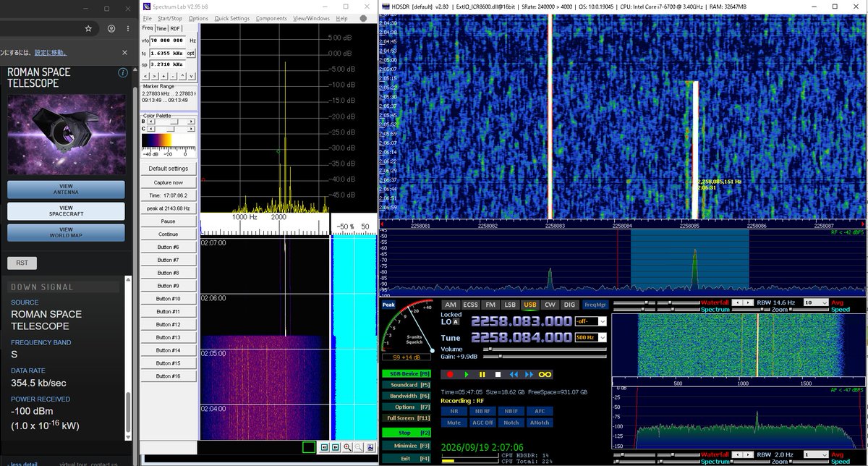Adjust the Volume slider in HDSDR
This screenshot has width=868, height=466.
(546, 349)
